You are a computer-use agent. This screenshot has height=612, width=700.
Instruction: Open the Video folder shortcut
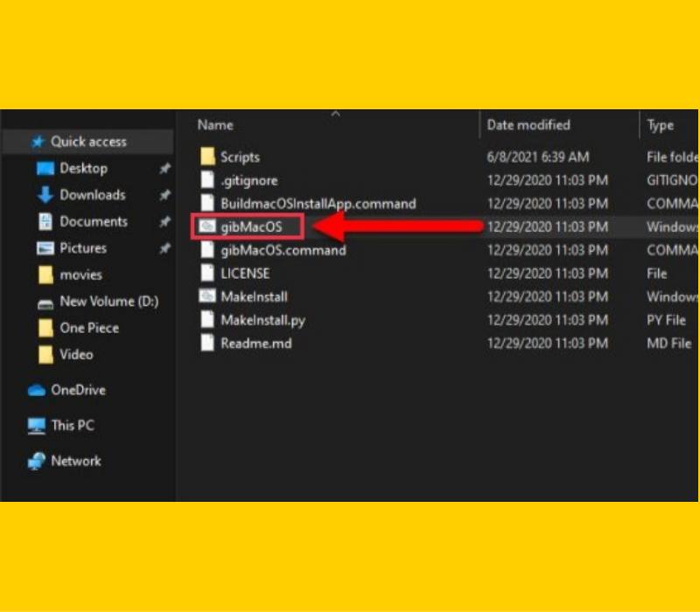click(76, 355)
